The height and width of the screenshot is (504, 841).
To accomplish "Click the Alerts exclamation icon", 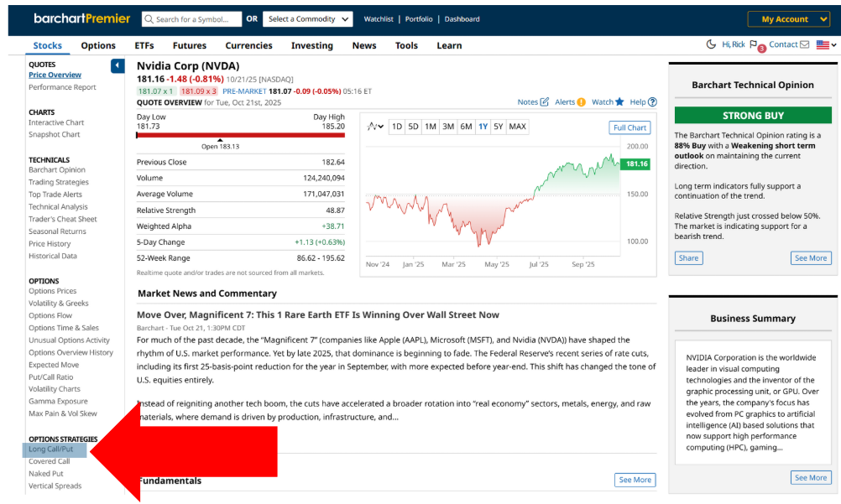I will click(x=582, y=101).
